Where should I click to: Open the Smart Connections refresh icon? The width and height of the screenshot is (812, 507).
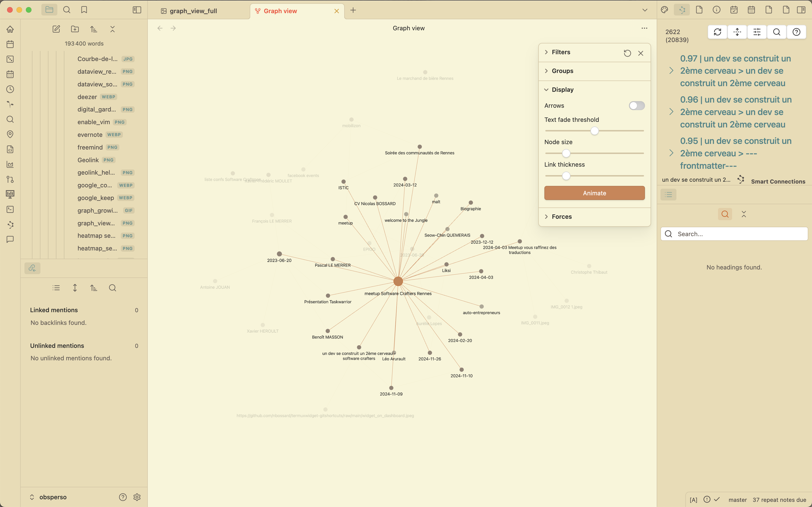717,32
